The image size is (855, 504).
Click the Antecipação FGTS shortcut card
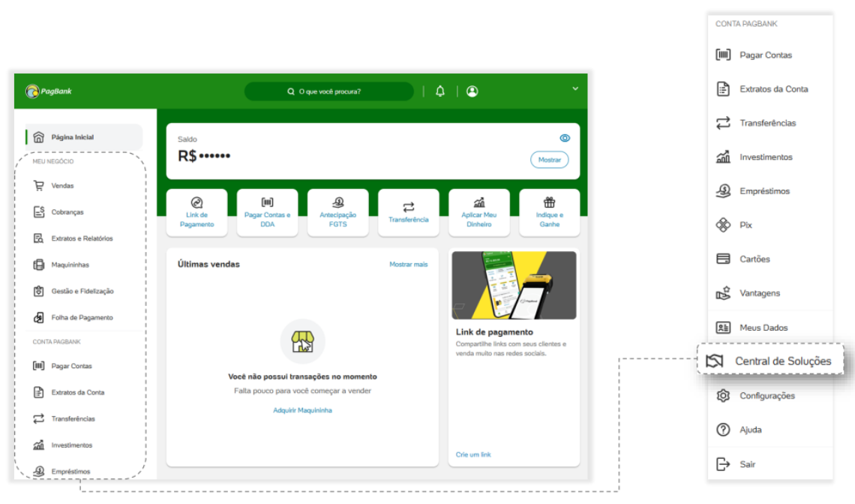338,213
